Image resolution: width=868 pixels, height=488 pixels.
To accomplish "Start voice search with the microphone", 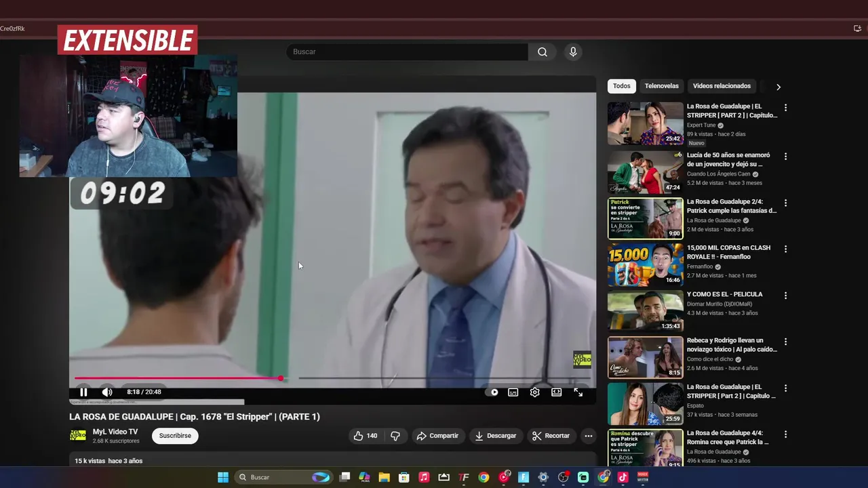I will (573, 52).
